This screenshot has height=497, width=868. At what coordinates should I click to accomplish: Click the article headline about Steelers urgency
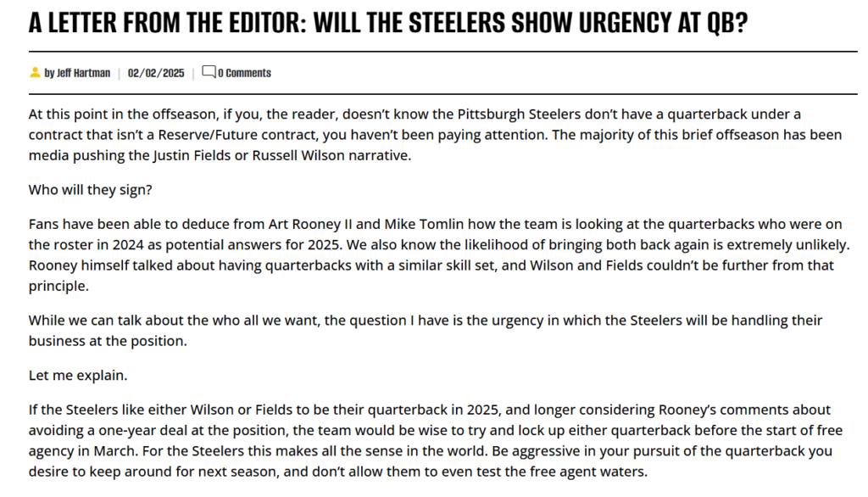[x=388, y=23]
